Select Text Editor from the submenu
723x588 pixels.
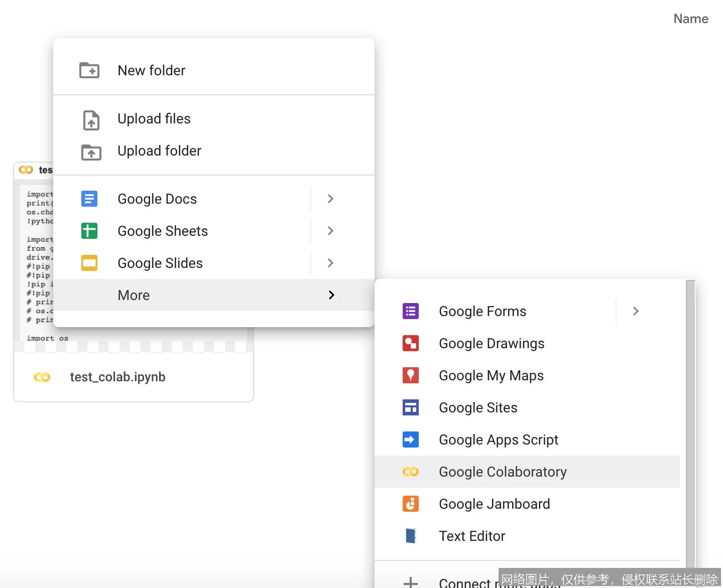pyautogui.click(x=471, y=536)
